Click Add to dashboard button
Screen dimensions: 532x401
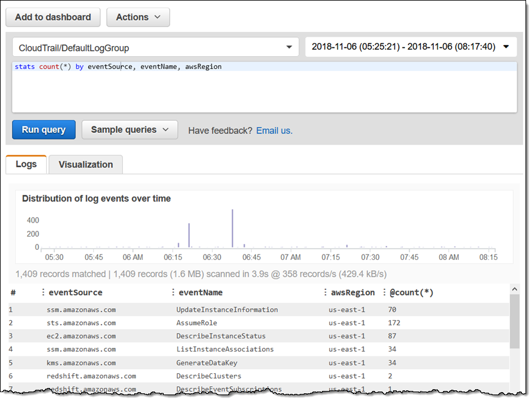point(53,17)
